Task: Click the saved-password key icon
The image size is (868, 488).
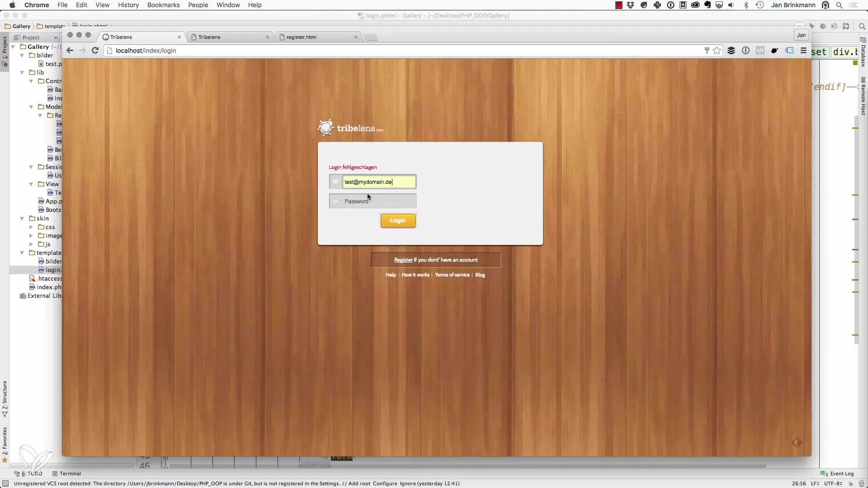Action: pyautogui.click(x=707, y=51)
